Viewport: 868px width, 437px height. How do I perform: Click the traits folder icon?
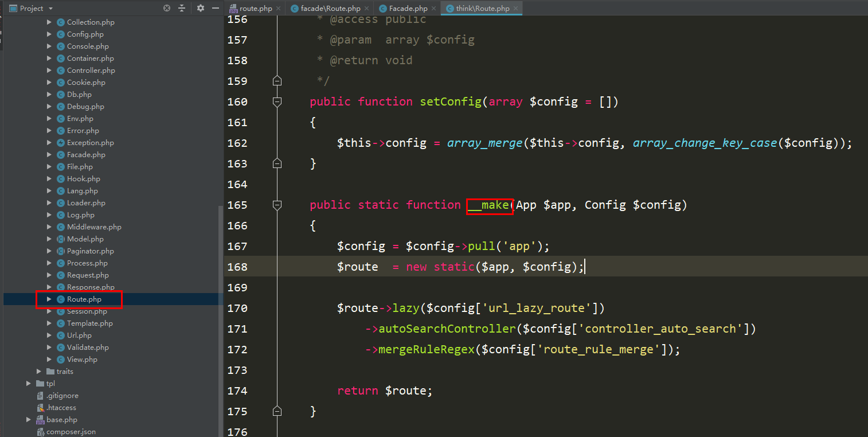pyautogui.click(x=50, y=372)
